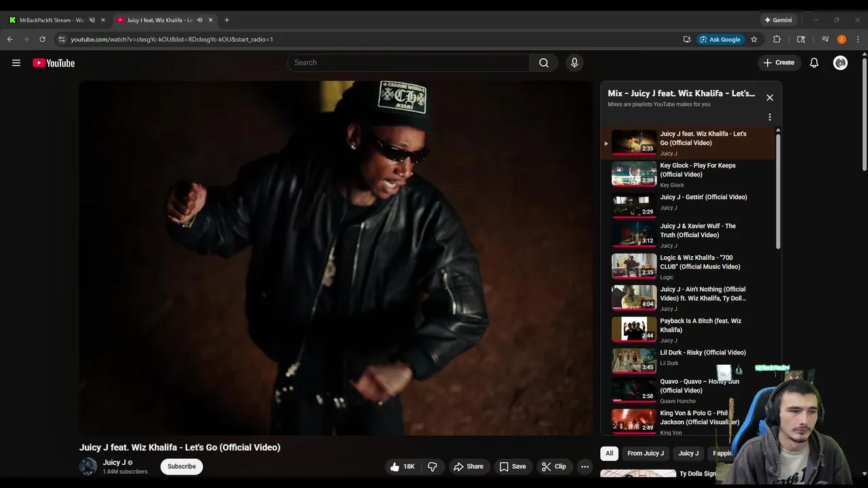Close the MrBackPackN Stream tab
868x488 pixels.
(x=103, y=20)
